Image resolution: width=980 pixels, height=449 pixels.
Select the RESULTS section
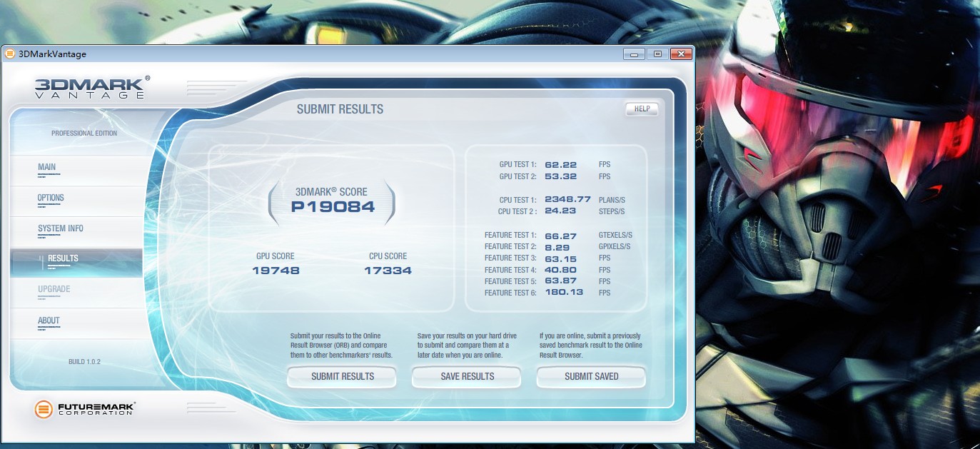(x=76, y=262)
